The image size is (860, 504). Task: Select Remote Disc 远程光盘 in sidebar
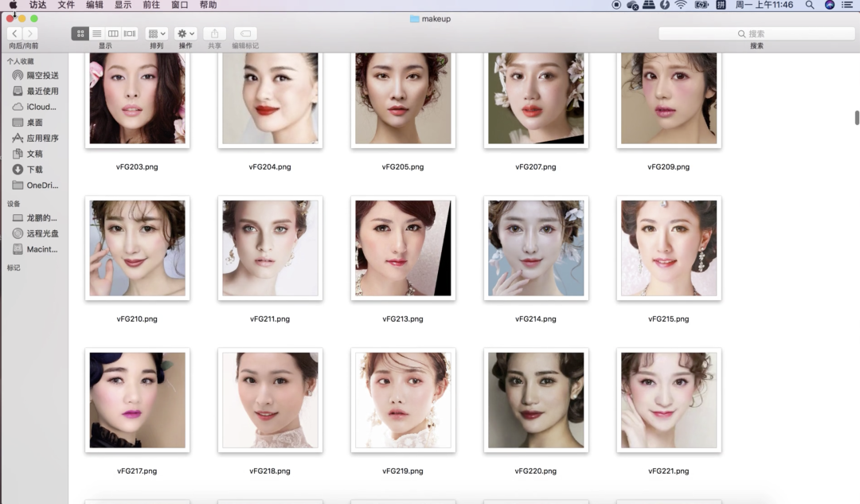tap(36, 233)
